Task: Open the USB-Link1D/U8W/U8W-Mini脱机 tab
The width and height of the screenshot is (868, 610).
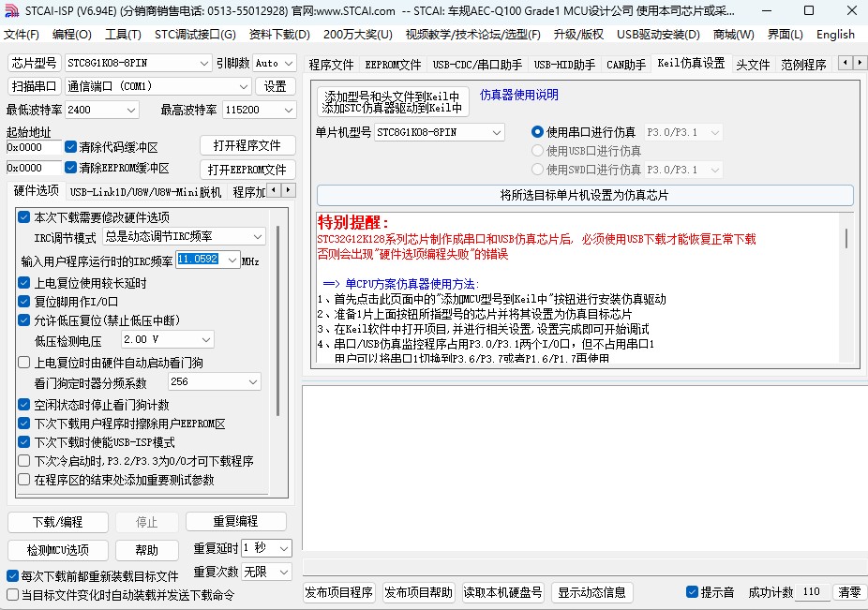Action: 145,191
